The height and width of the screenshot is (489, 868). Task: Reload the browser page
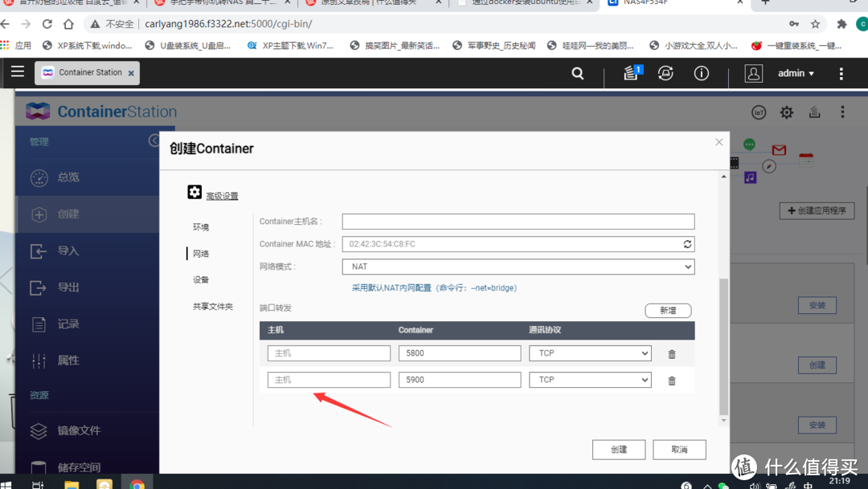tap(47, 24)
